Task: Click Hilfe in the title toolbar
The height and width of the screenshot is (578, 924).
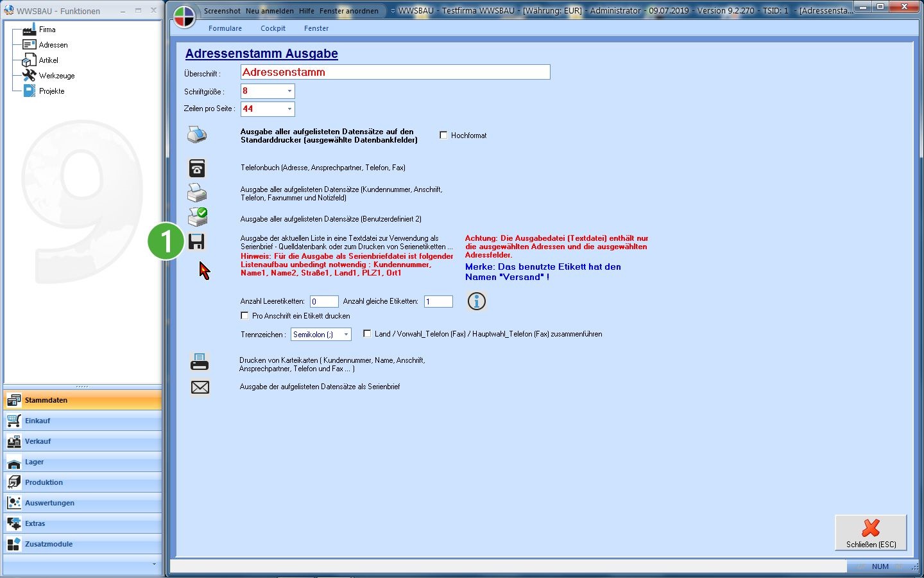Action: [x=307, y=11]
